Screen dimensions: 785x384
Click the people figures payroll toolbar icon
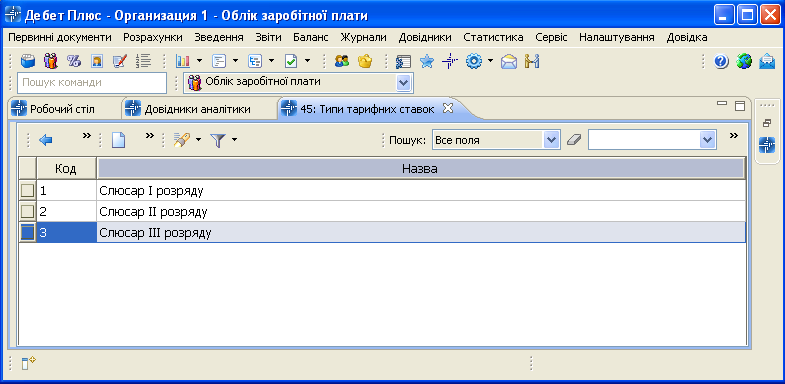[51, 62]
